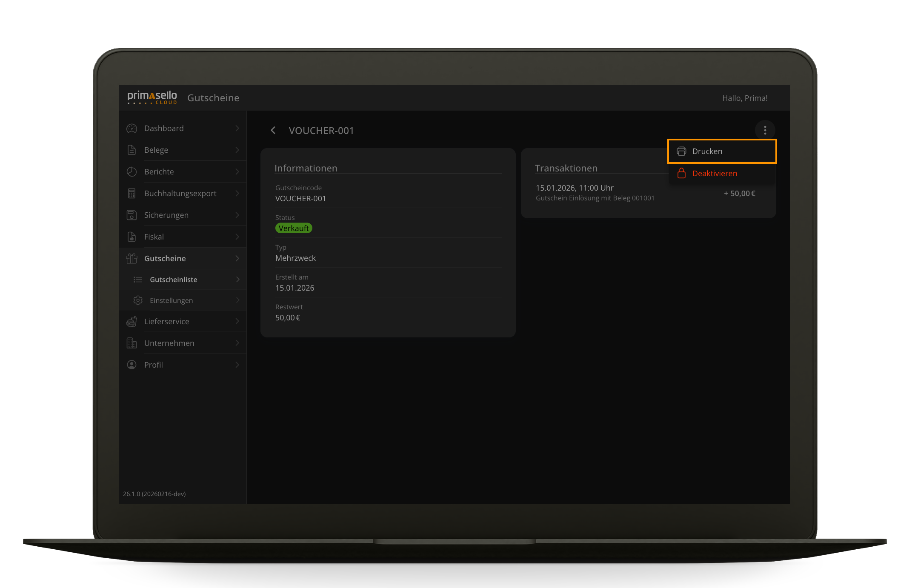
Task: Click the Unternehmen building icon
Action: 132,343
